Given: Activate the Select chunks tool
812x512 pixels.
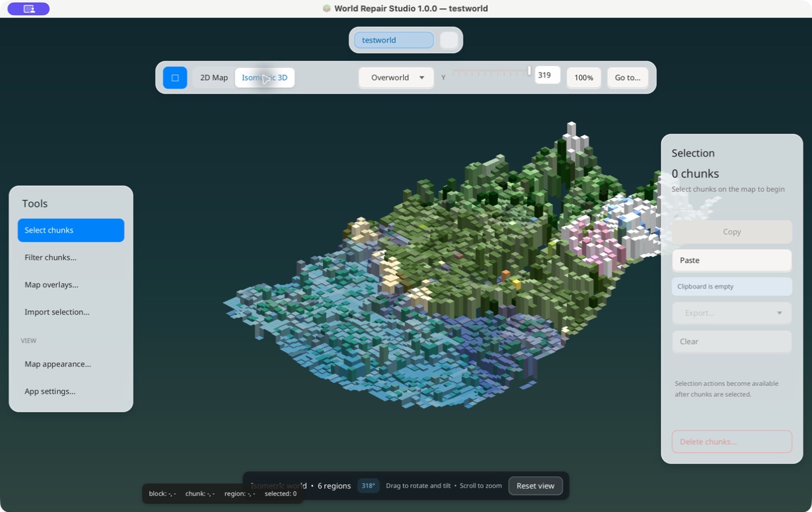Looking at the screenshot, I should pos(71,230).
